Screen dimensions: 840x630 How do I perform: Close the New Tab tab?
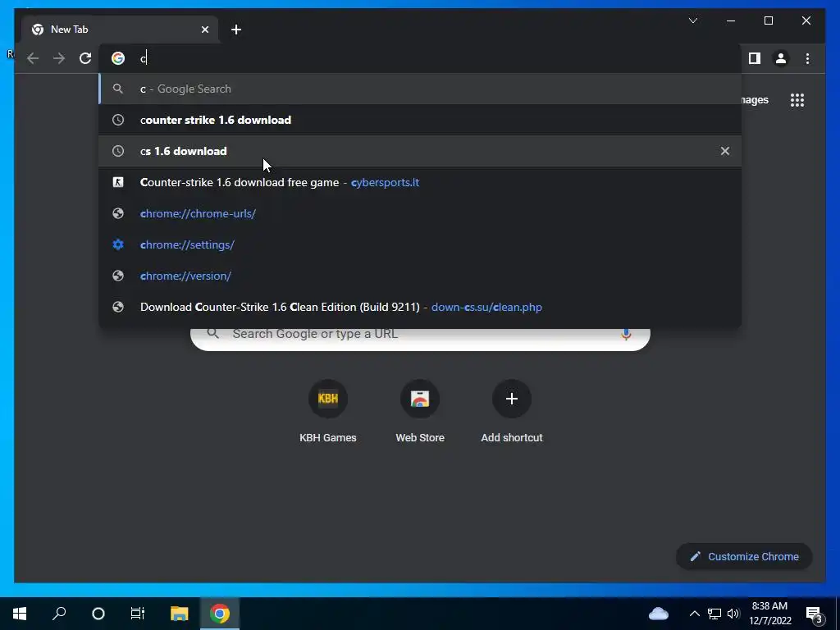click(x=204, y=30)
